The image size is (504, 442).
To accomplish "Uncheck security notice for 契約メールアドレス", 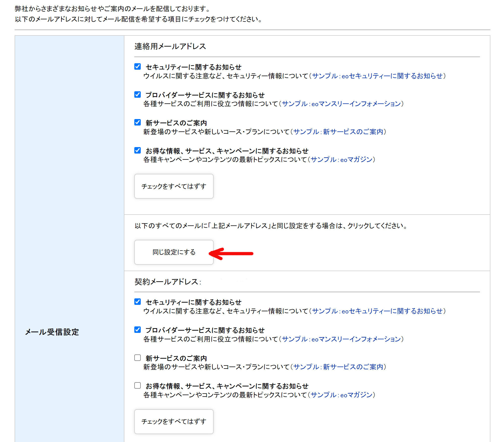I will click(138, 302).
